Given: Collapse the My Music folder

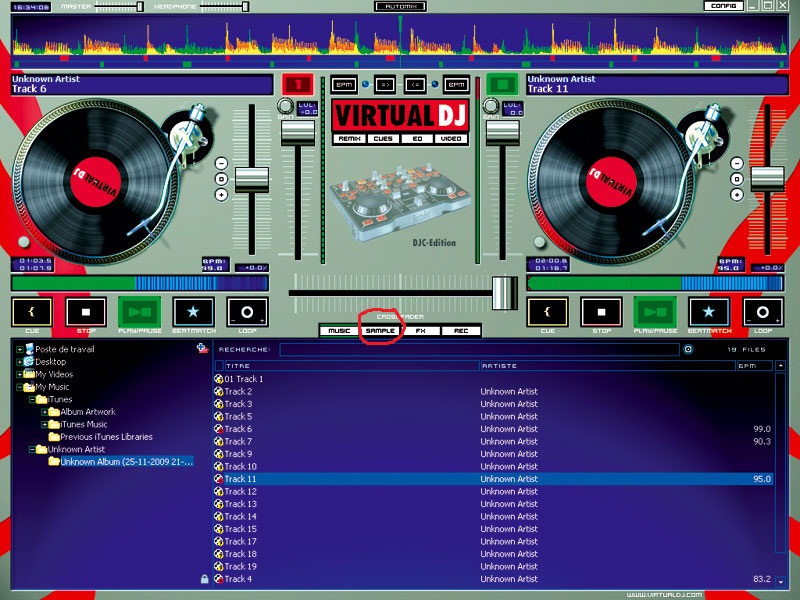Looking at the screenshot, I should point(19,387).
